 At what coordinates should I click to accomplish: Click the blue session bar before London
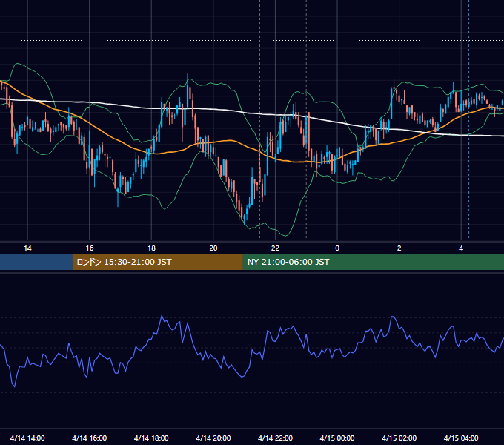[36, 262]
